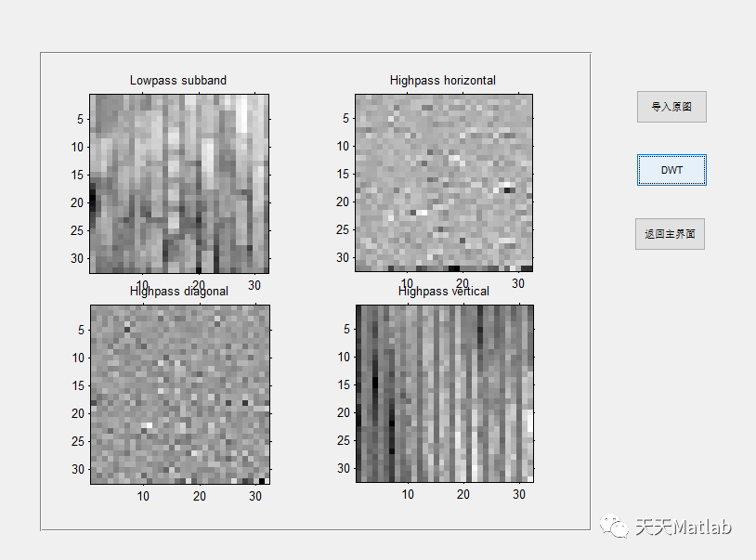This screenshot has height=560, width=756.
Task: Click the 导入原图 import button
Action: pos(671,107)
